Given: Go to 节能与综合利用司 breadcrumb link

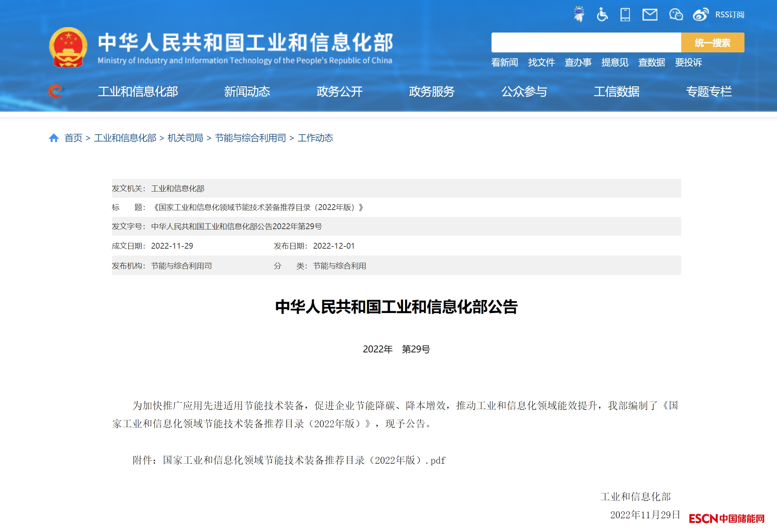Looking at the screenshot, I should pyautogui.click(x=250, y=138).
